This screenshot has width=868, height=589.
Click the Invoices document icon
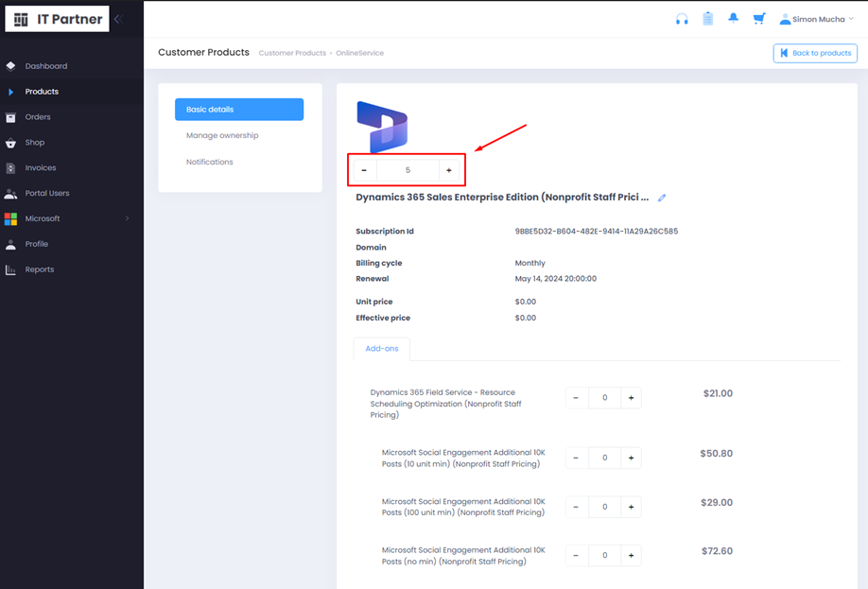(x=10, y=168)
